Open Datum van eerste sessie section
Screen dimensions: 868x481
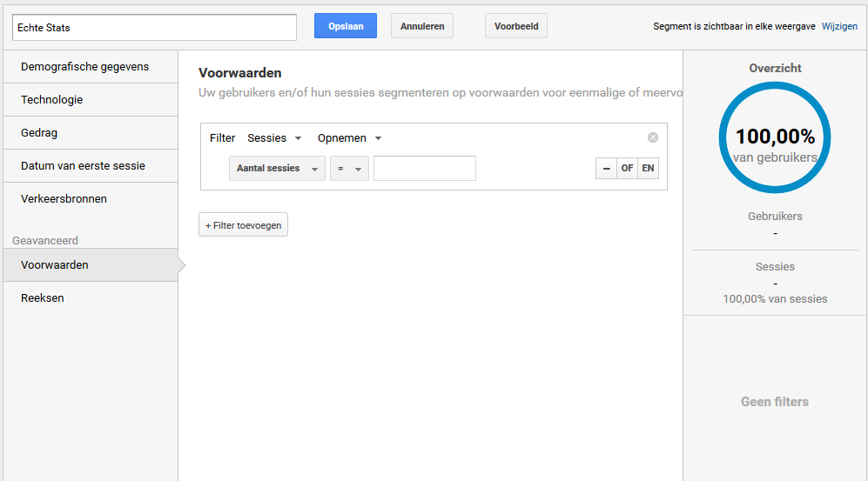point(83,166)
